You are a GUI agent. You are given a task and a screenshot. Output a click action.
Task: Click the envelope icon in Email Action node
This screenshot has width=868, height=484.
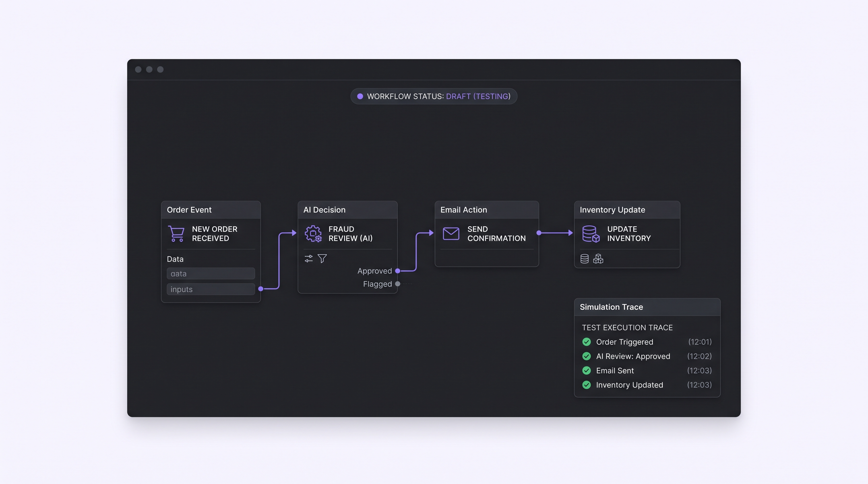451,233
